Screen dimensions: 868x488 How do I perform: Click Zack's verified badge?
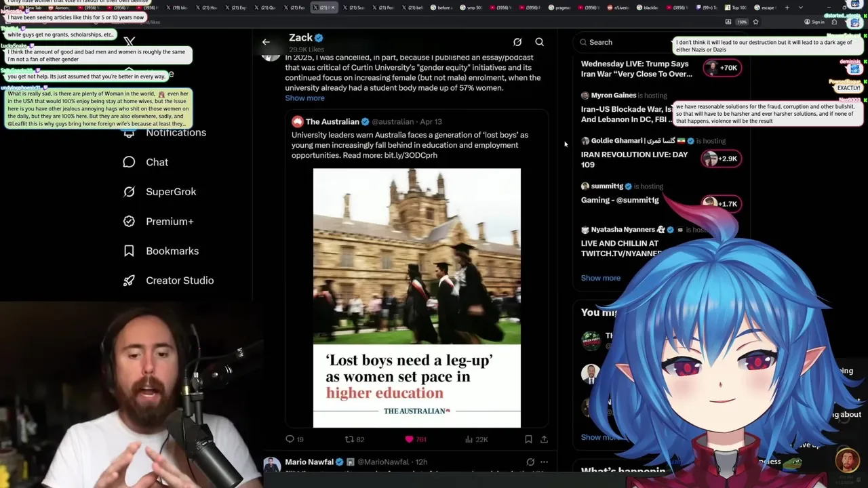click(319, 38)
